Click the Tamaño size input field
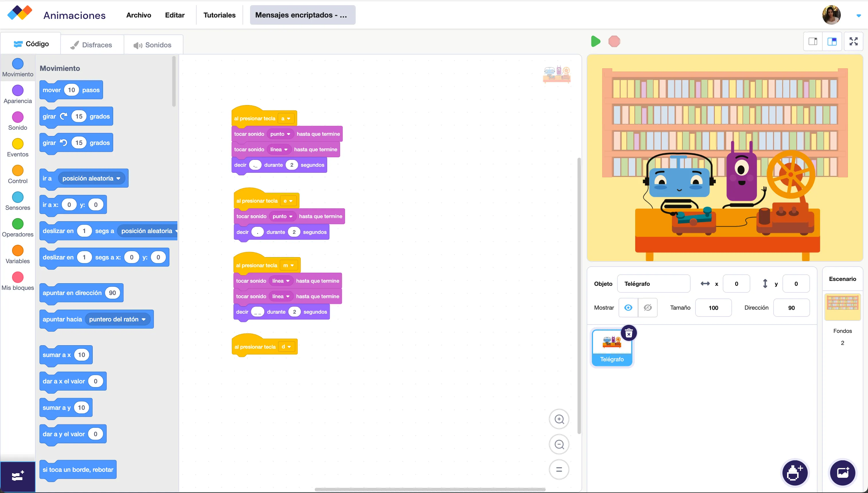868x493 pixels. (x=713, y=307)
